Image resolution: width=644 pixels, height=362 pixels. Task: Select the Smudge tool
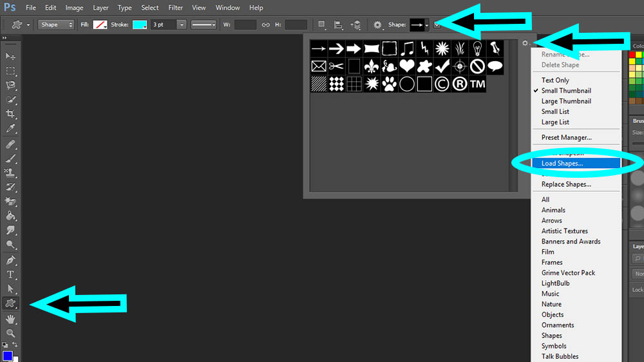tap(10, 230)
